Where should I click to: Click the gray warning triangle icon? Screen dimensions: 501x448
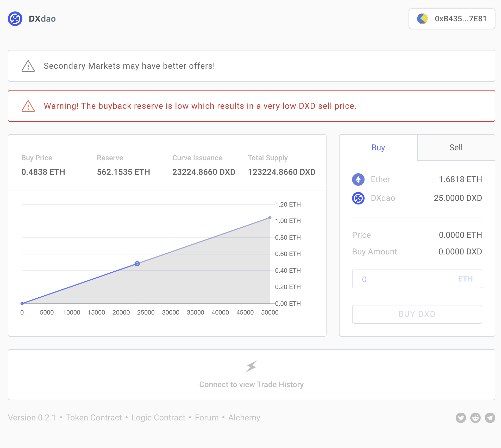[x=28, y=66]
